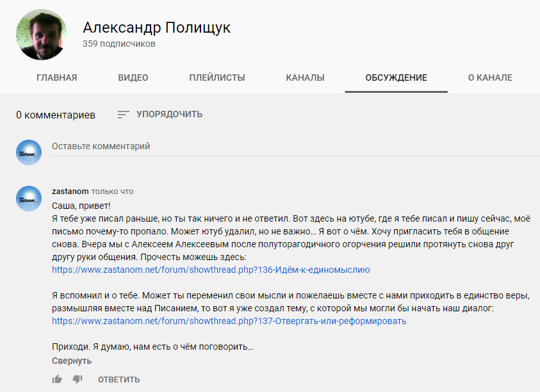Open zastanom avatar next to the posted comment
The height and width of the screenshot is (392, 540).
pos(29,199)
